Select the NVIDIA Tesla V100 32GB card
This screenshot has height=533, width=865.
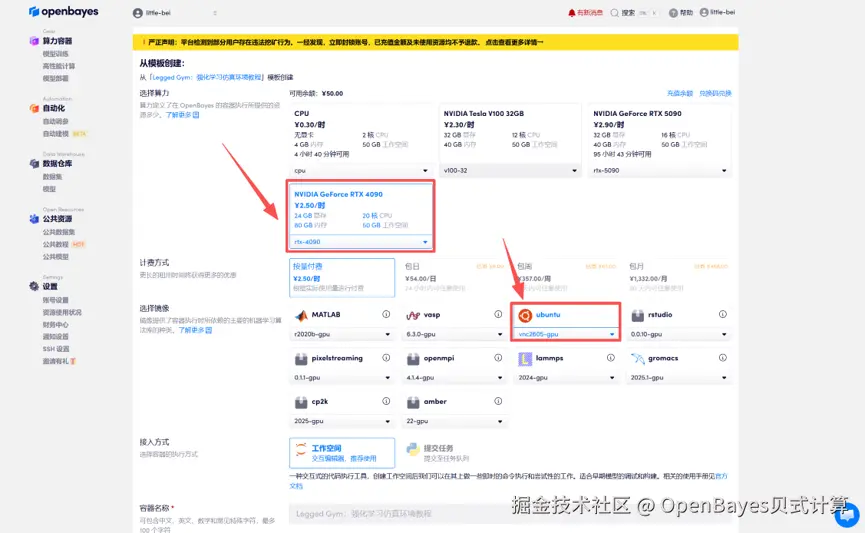pos(510,141)
